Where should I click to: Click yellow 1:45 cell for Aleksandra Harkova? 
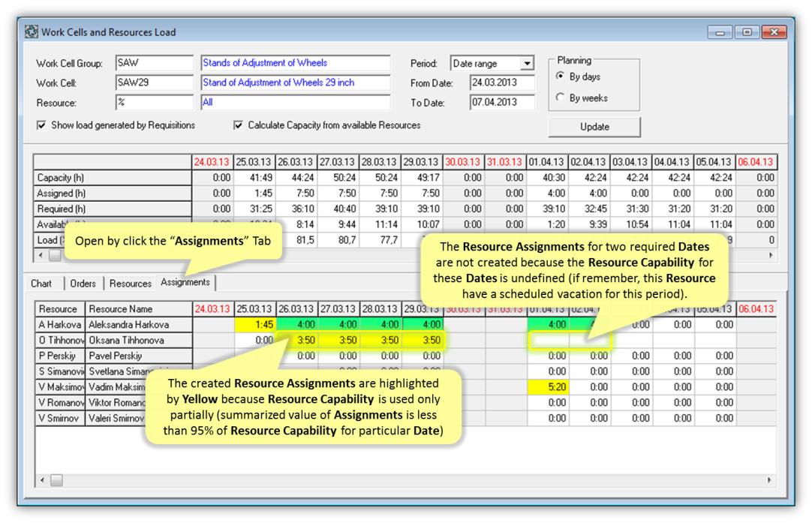(255, 325)
